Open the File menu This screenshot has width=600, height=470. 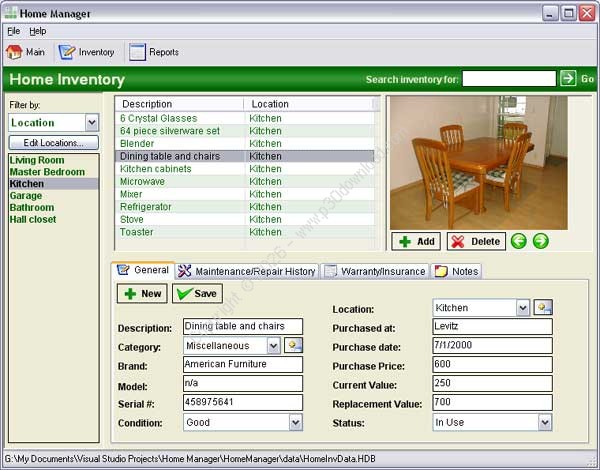(x=14, y=31)
